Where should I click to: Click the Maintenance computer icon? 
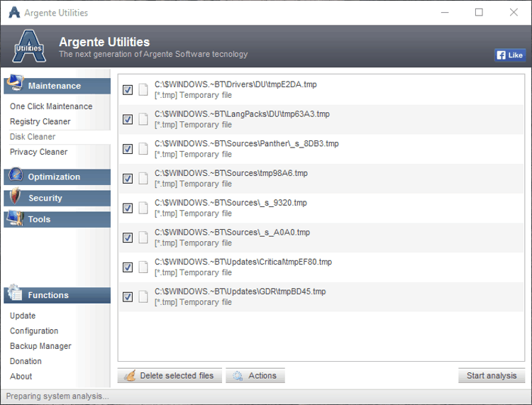[16, 82]
